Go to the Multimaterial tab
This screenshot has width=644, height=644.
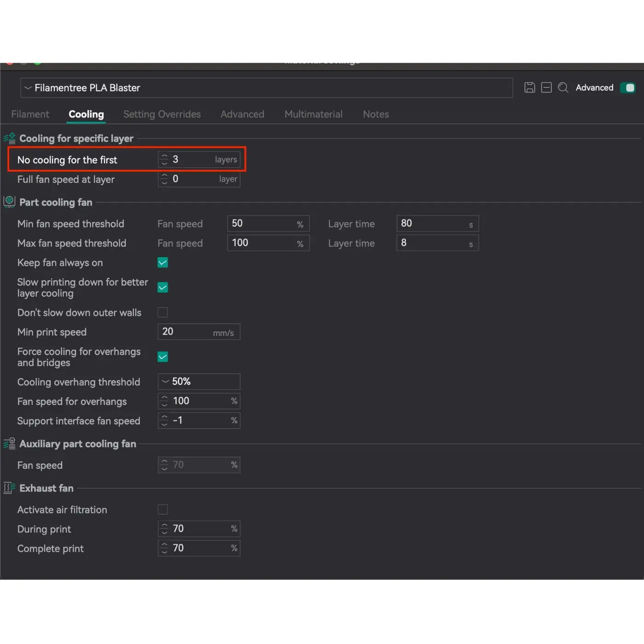coord(313,114)
